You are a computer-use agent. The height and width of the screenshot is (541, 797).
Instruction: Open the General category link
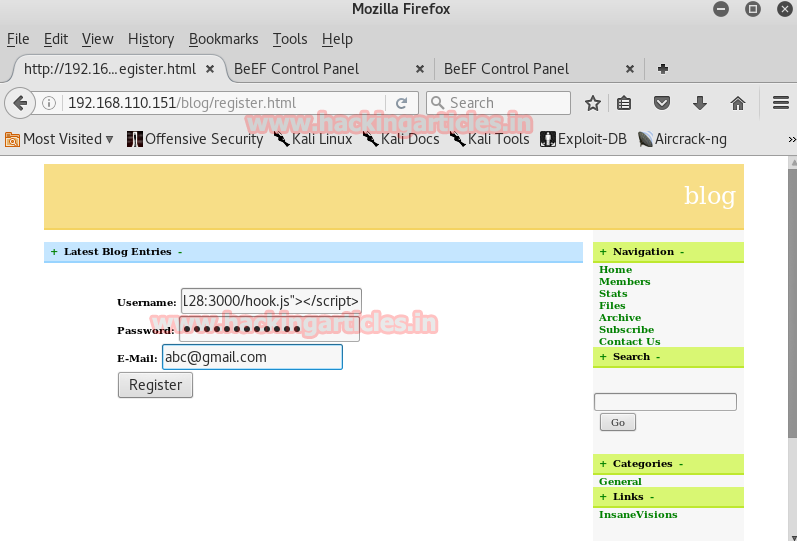tap(620, 482)
